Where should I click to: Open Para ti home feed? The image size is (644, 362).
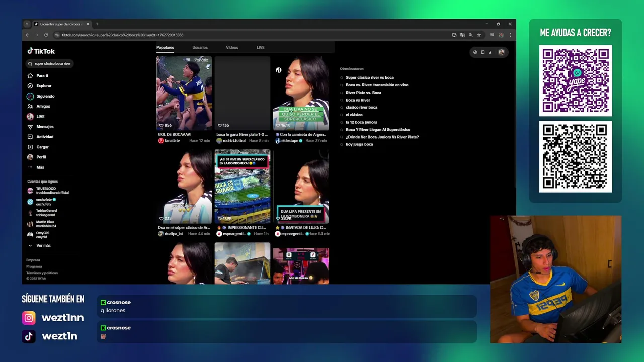(x=38, y=76)
